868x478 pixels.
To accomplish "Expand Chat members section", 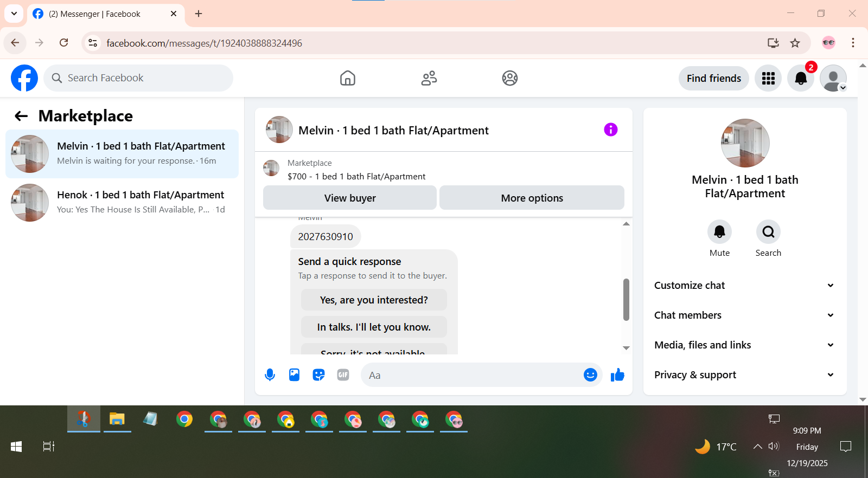I will click(745, 315).
